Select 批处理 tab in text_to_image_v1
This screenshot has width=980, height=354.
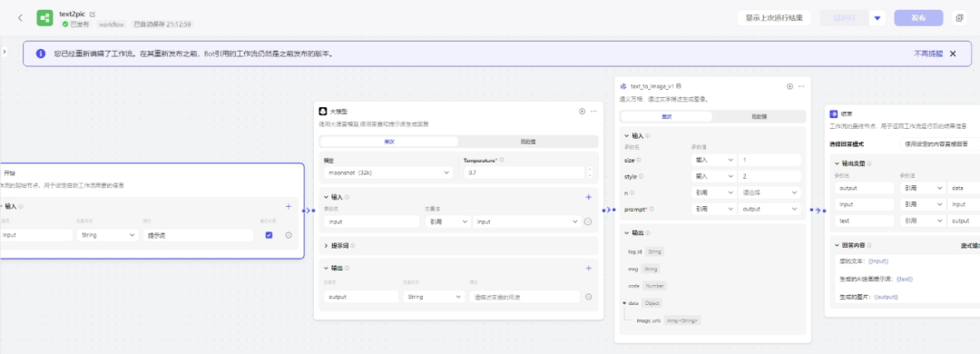click(x=759, y=117)
